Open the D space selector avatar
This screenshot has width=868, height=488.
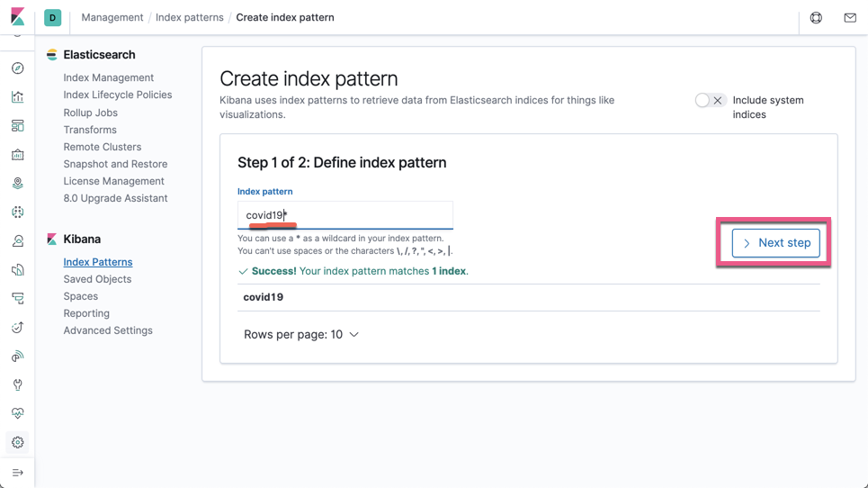(52, 18)
